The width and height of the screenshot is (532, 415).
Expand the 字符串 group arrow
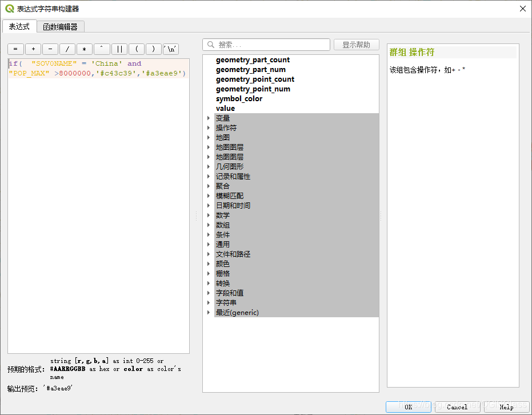pos(209,303)
